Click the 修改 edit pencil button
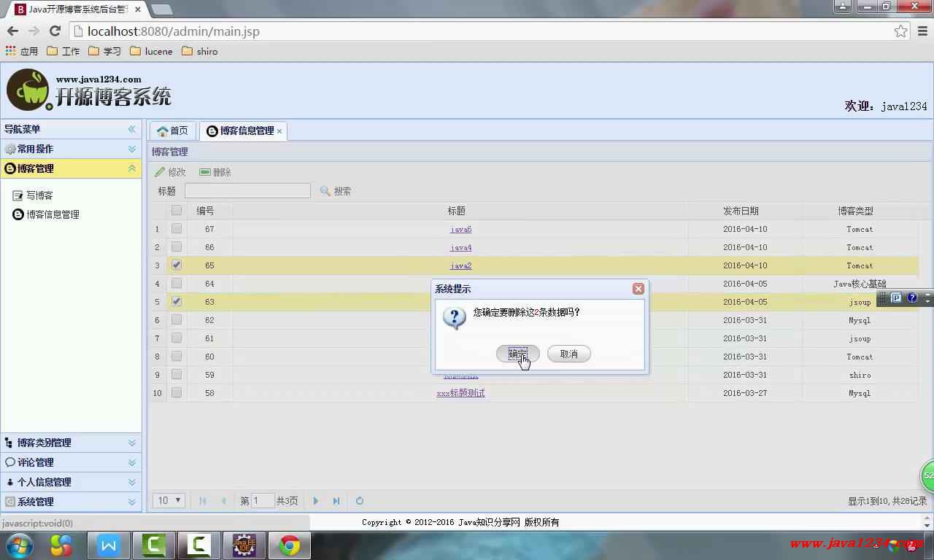 coord(171,172)
